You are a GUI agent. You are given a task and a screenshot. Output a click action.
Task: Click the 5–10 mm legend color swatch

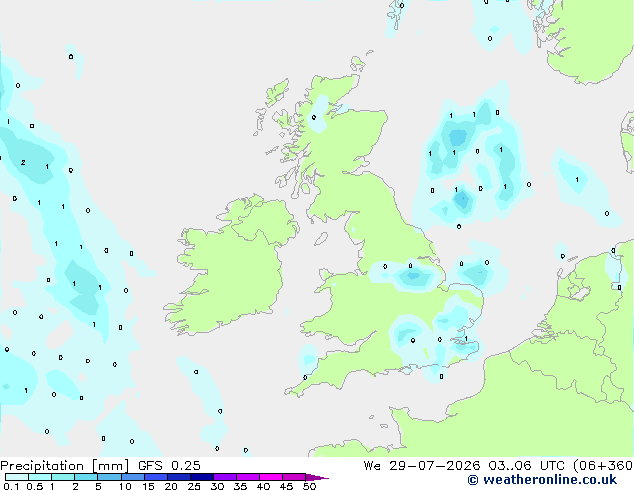pos(109,477)
